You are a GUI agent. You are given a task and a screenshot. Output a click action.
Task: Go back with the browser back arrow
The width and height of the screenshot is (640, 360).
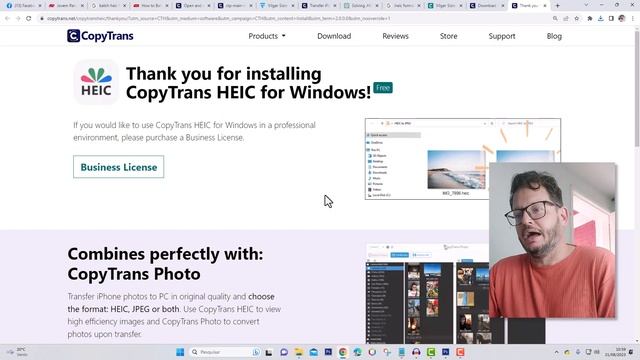7,18
